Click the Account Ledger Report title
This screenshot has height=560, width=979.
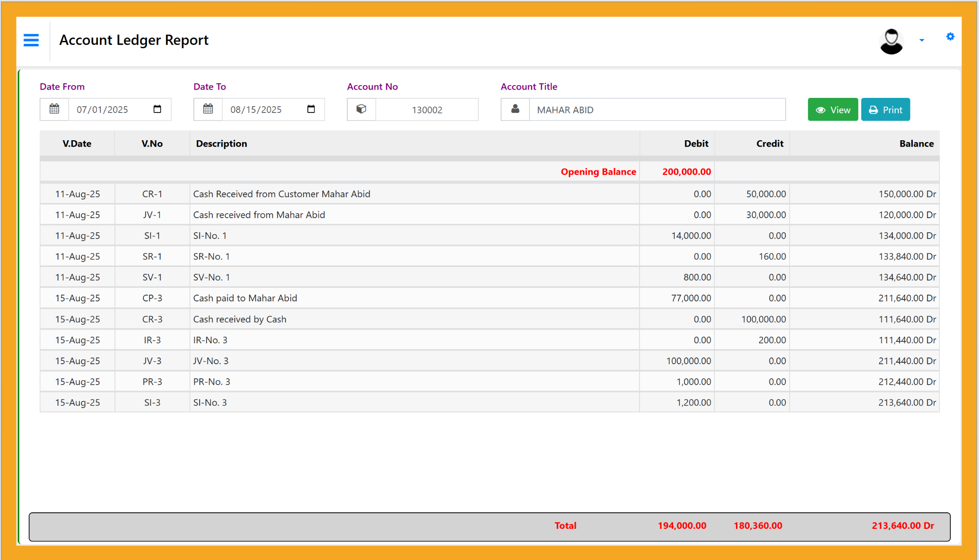tap(134, 40)
